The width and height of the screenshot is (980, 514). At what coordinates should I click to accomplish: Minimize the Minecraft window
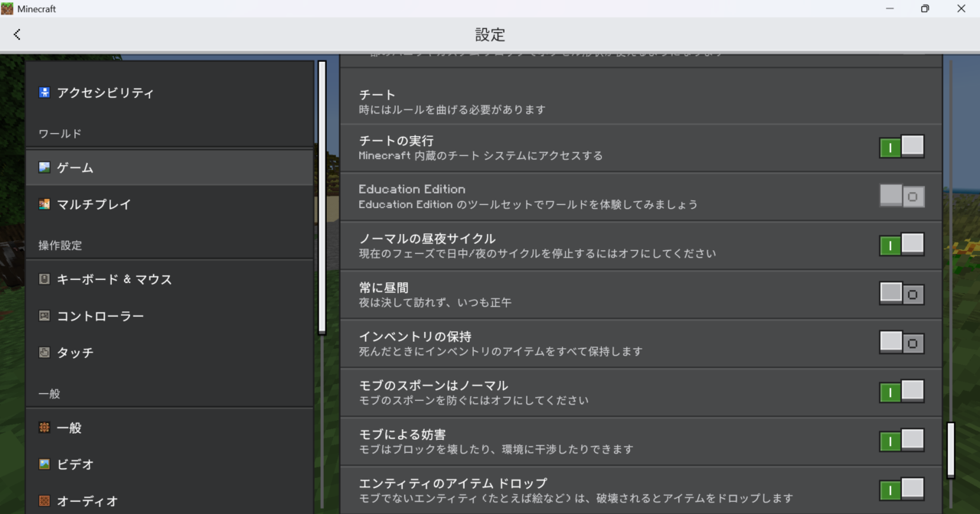(x=890, y=8)
